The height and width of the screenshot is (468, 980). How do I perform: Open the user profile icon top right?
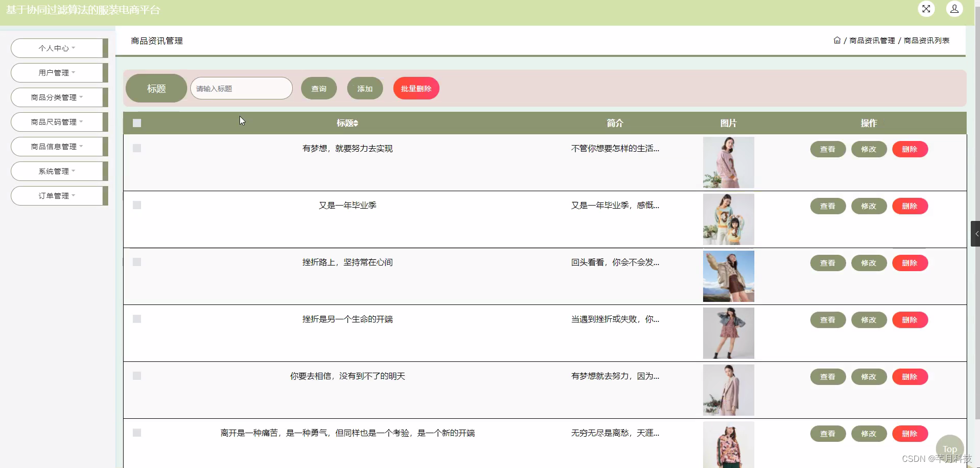tap(954, 9)
